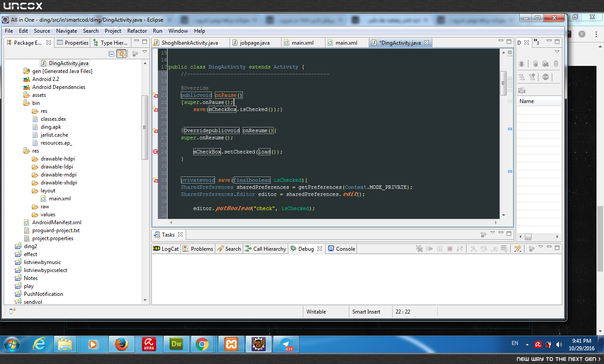The height and width of the screenshot is (364, 604).
Task: Switch to ShoghlbankActivity.java editor tab
Action: pyautogui.click(x=190, y=43)
